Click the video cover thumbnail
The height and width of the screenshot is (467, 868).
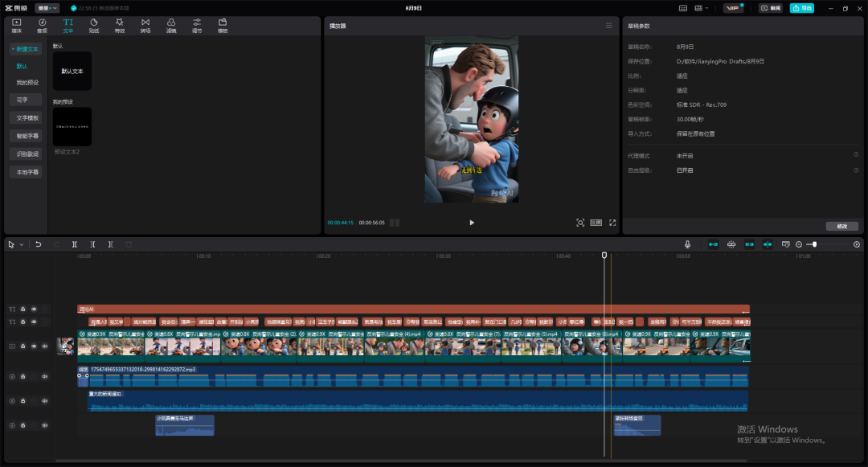click(x=65, y=346)
